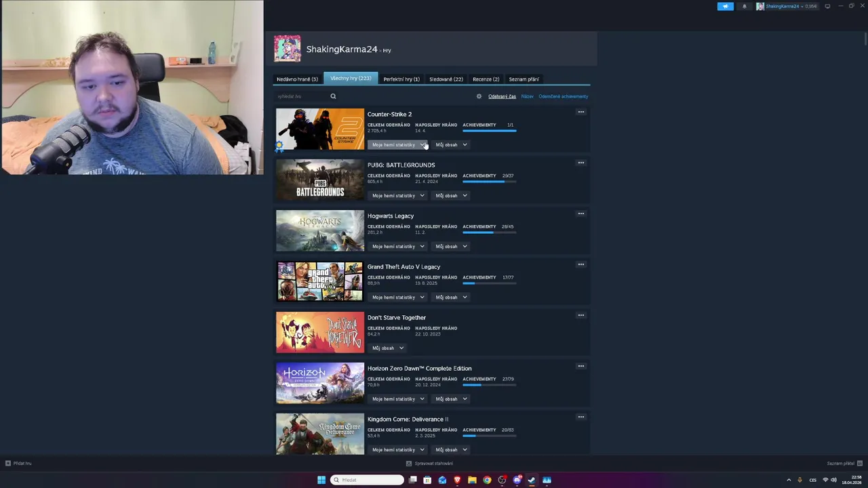Viewport: 868px width, 488px height.
Task: Expand PUBG Můj obsah dropdown
Action: (451, 195)
